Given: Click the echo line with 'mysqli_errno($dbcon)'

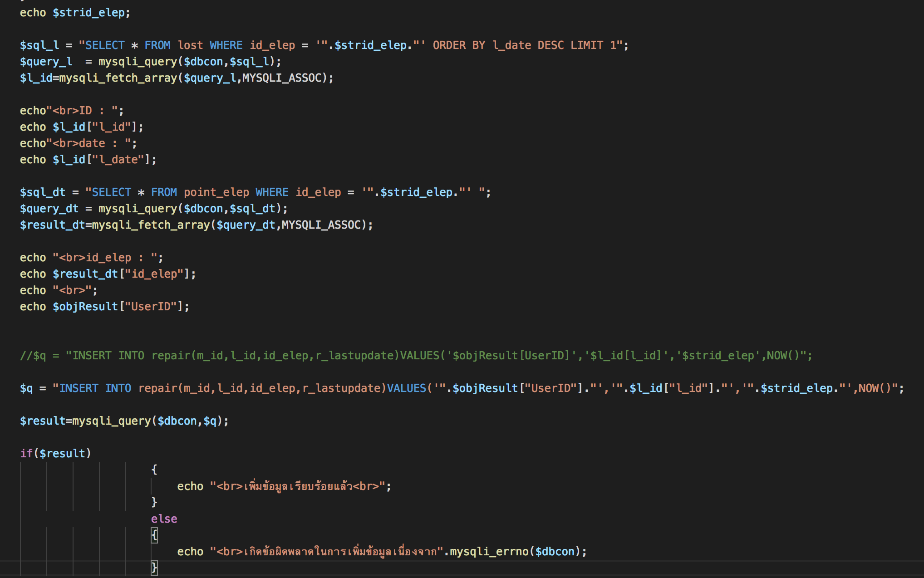Looking at the screenshot, I should tap(382, 552).
